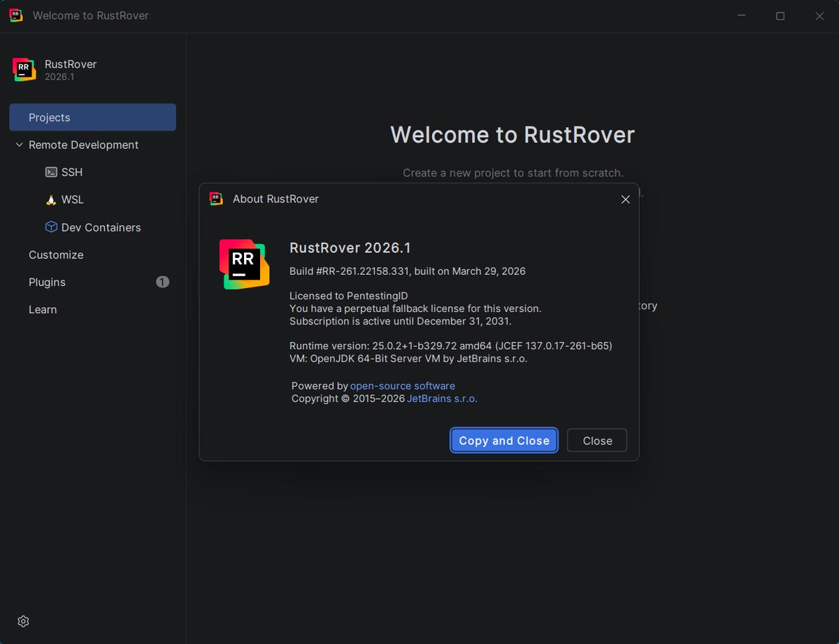Click the Welcome to RustRover heading
Viewport: 839px width, 644px height.
coord(512,134)
